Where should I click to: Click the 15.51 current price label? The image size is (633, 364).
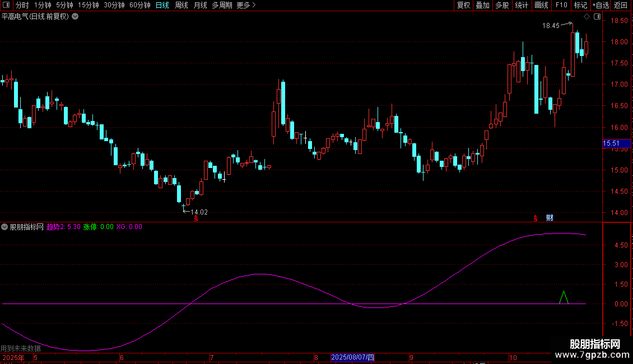tap(611, 144)
